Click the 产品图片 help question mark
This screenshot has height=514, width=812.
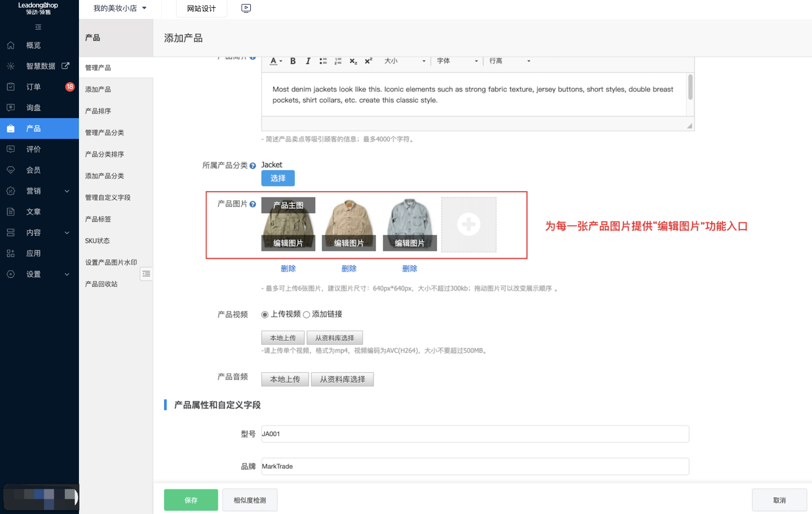[253, 204]
